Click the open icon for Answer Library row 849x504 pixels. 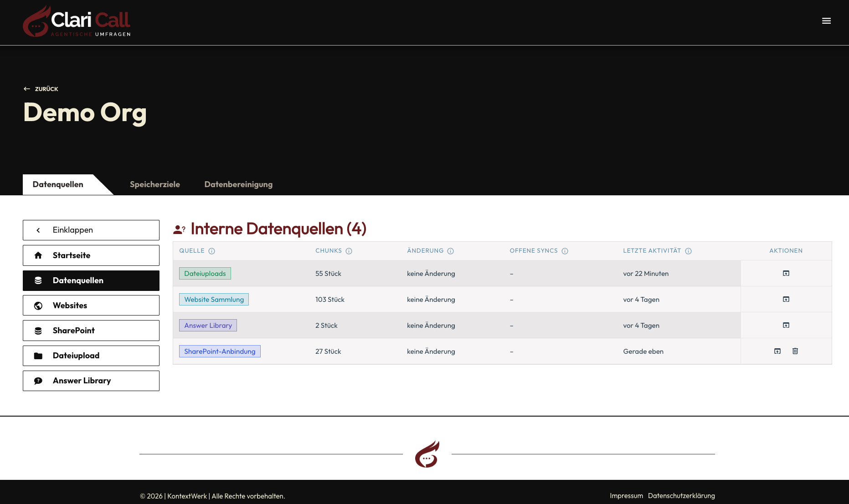coord(786,325)
